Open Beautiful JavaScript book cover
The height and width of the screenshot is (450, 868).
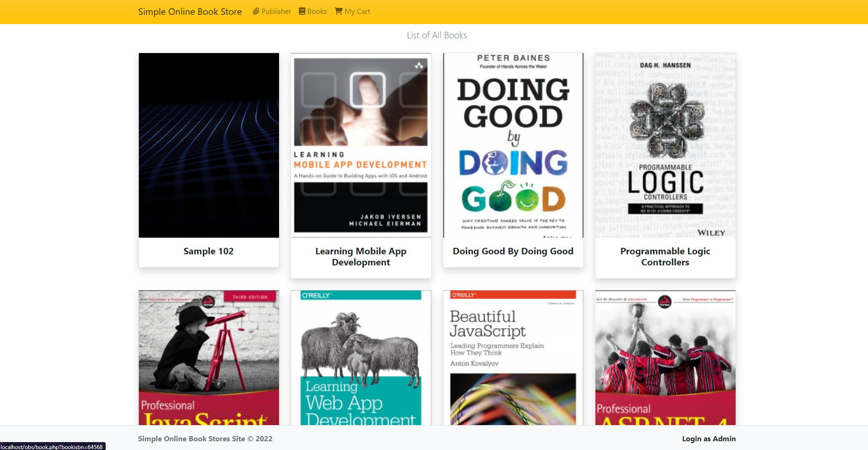(513, 358)
